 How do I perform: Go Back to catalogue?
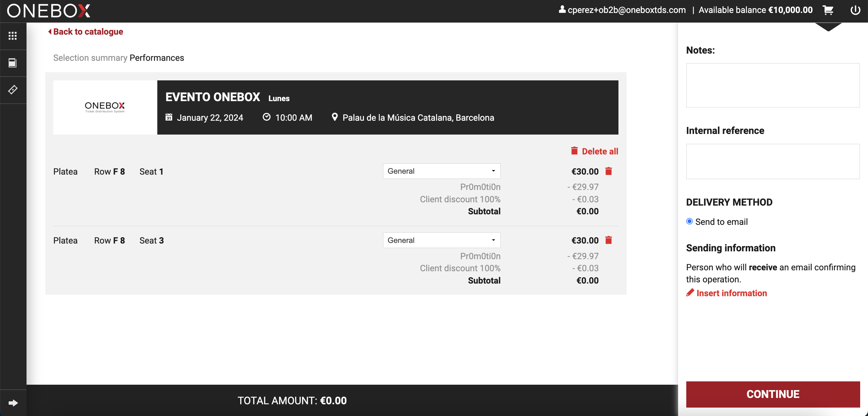click(x=86, y=32)
